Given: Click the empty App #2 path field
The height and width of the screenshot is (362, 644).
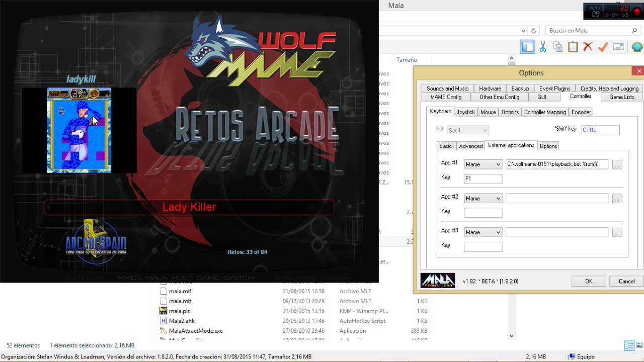Looking at the screenshot, I should [557, 198].
